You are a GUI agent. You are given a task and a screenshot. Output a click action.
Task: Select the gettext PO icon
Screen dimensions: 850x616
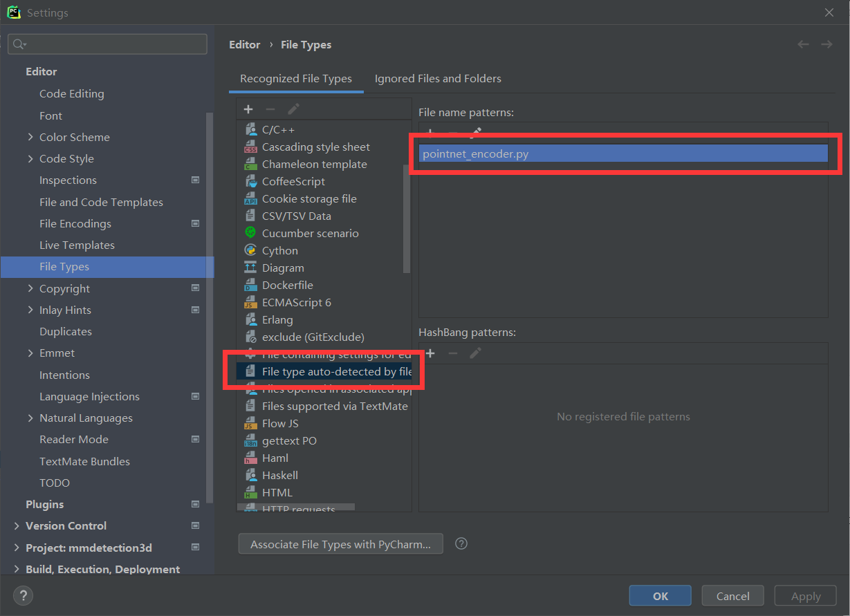tap(250, 440)
